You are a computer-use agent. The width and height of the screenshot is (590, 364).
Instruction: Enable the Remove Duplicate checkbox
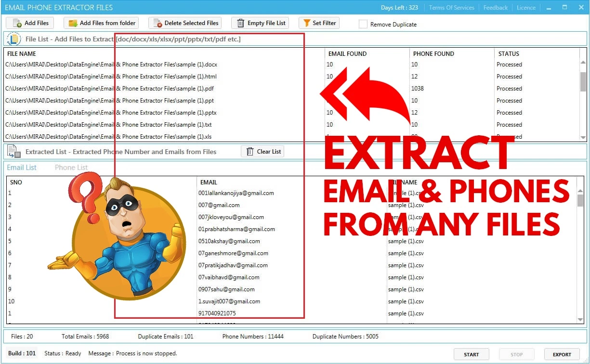[x=363, y=24]
